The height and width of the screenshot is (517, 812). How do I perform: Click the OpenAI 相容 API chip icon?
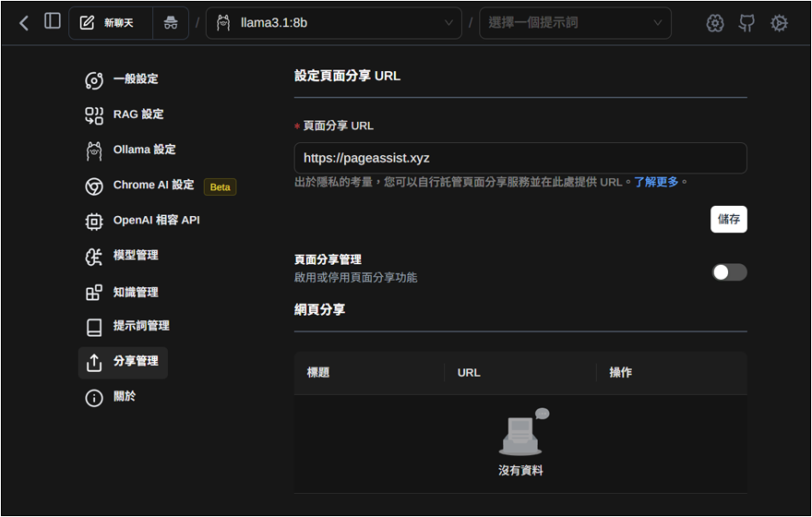94,222
